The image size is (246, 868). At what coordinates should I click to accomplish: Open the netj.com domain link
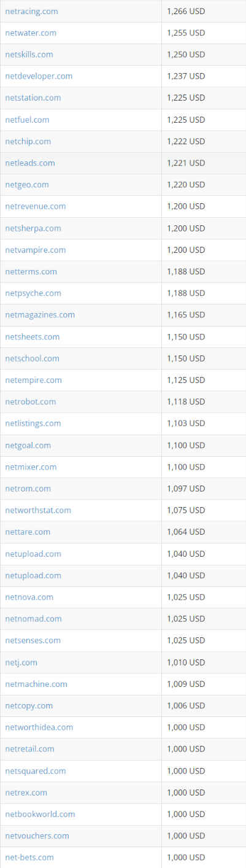click(21, 662)
